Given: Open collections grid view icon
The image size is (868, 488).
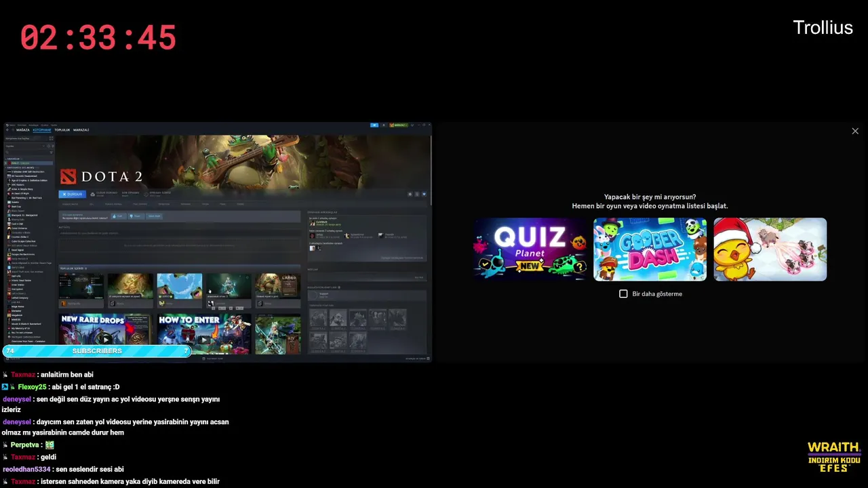Looking at the screenshot, I should [x=51, y=138].
